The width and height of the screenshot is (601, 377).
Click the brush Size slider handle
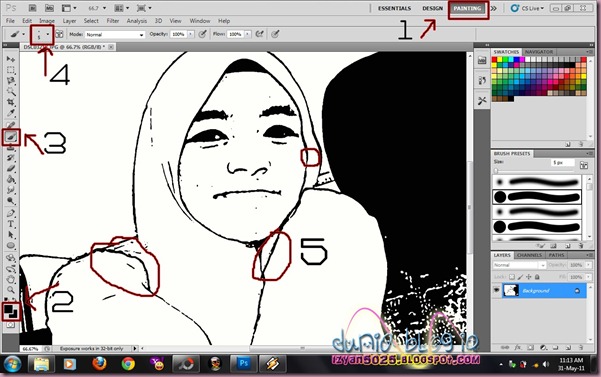496,170
